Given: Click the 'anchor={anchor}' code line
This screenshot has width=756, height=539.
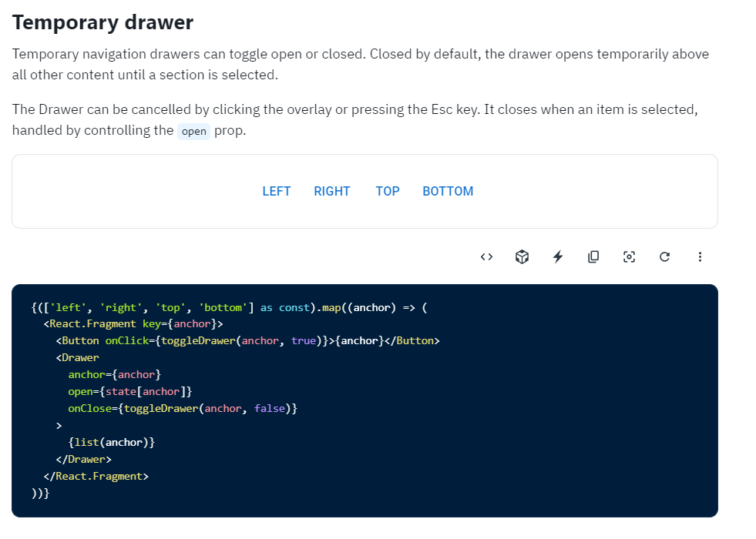Looking at the screenshot, I should (115, 375).
